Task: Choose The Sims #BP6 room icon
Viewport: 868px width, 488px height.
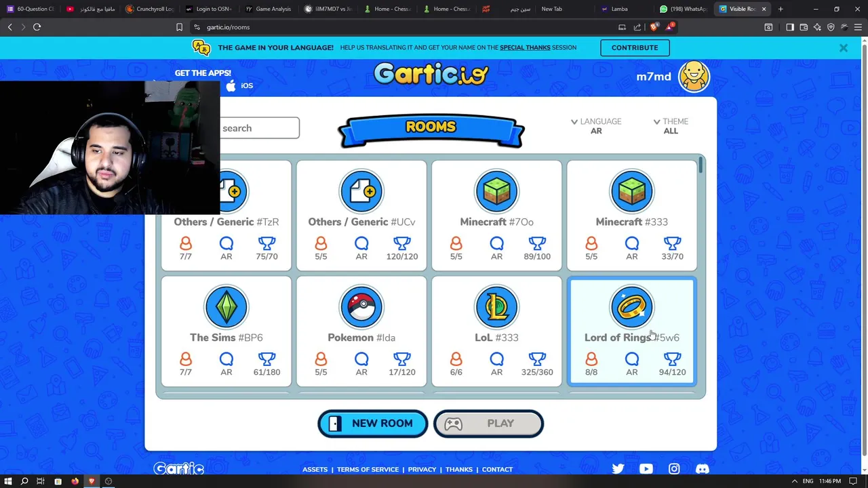Action: [226, 307]
